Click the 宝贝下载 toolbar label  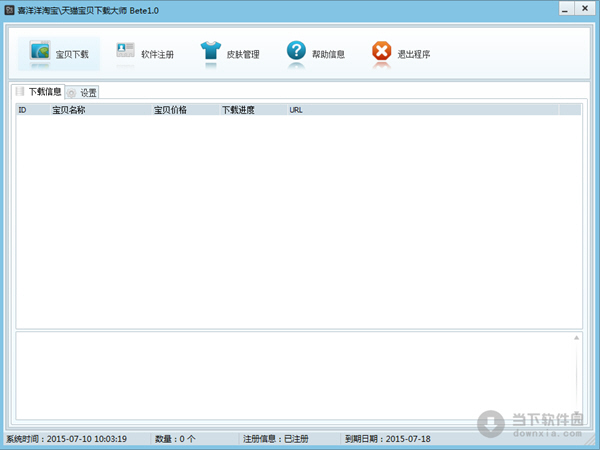point(72,54)
